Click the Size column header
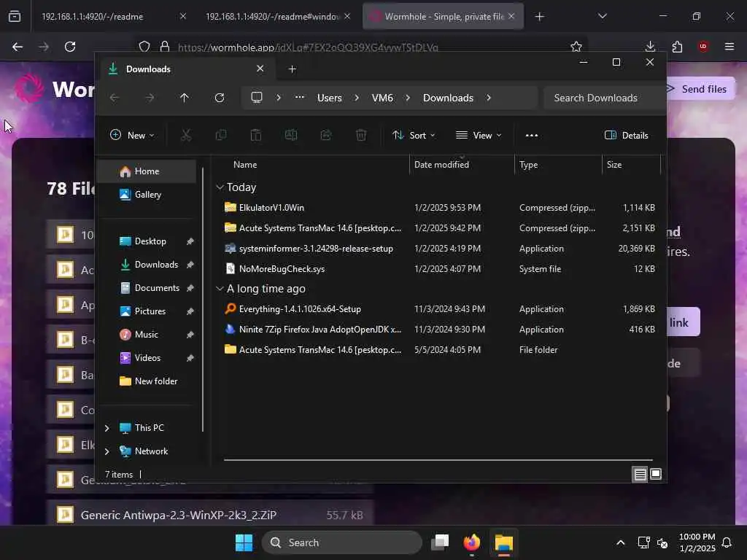 click(631, 165)
